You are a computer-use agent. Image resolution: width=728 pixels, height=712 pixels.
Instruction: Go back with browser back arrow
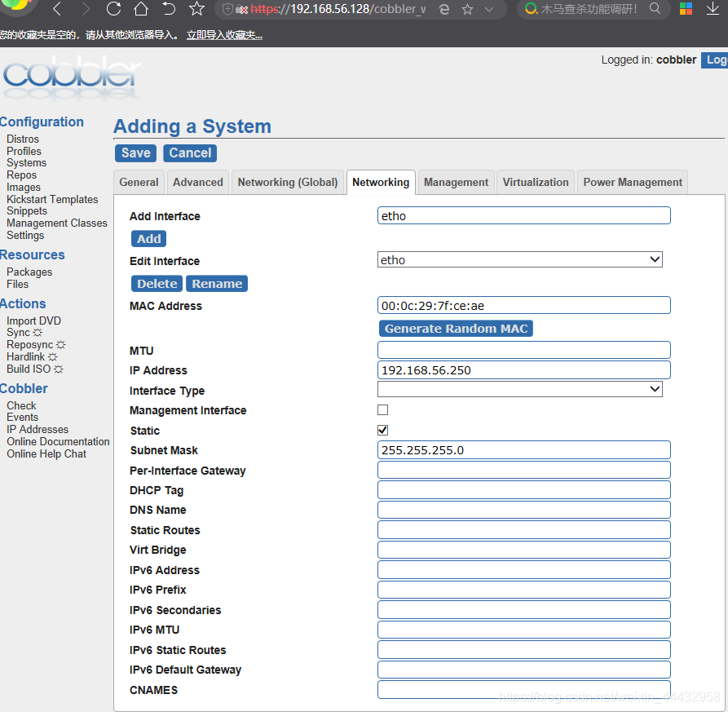58,8
